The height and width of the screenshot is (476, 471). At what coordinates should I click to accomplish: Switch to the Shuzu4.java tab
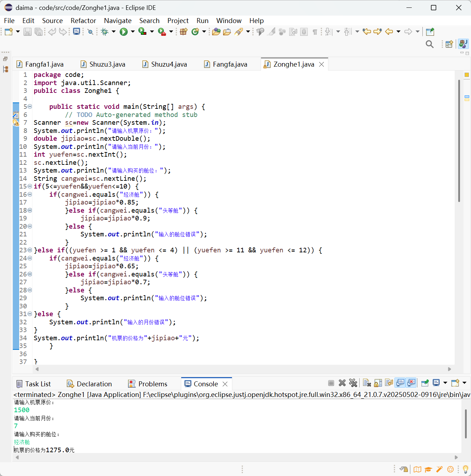pos(165,64)
